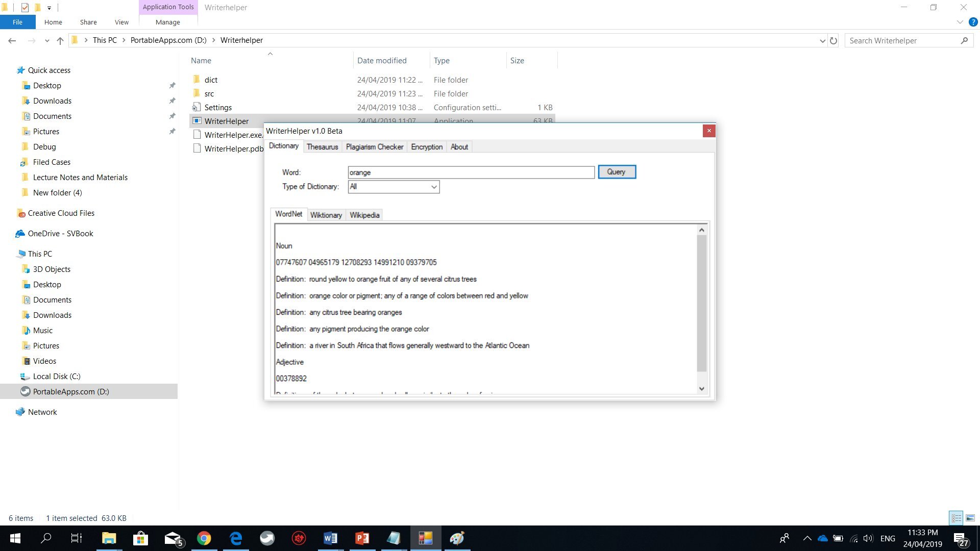
Task: Open the recent locations dropdown arrow
Action: (47, 40)
